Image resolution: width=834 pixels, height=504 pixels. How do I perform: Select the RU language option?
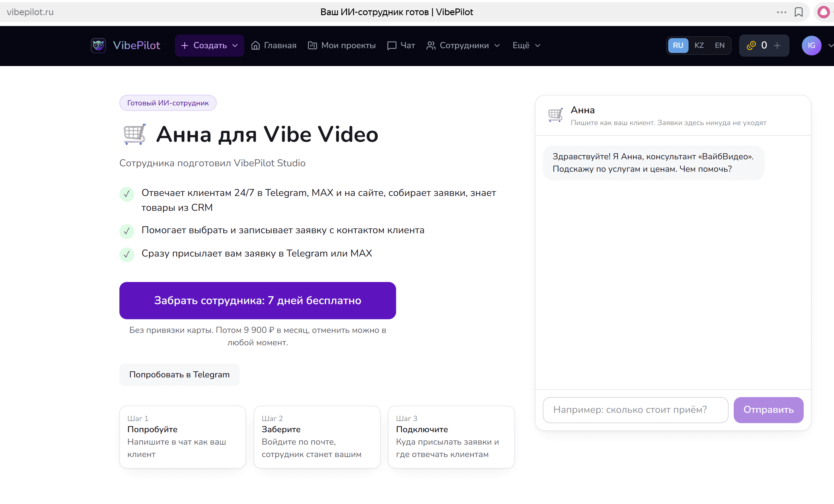(x=678, y=45)
